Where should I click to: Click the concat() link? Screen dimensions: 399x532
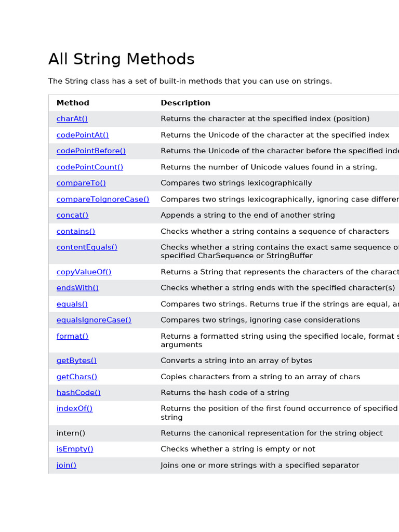72,215
